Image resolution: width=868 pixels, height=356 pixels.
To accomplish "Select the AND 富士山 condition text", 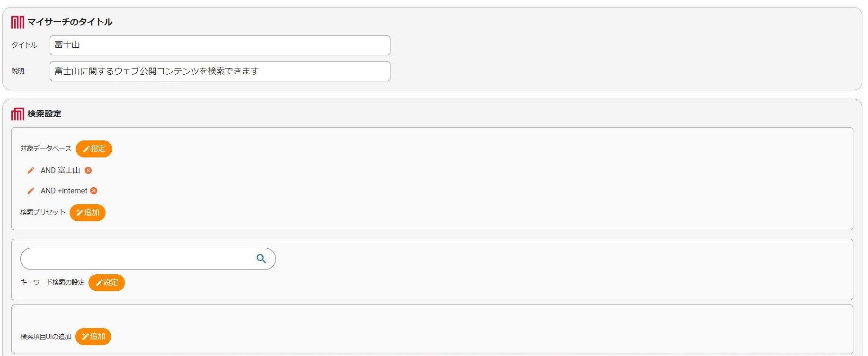I will coord(60,170).
